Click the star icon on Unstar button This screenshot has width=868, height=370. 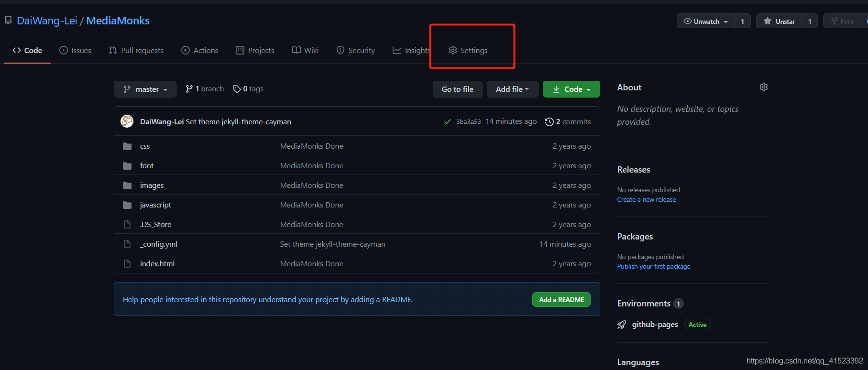768,21
